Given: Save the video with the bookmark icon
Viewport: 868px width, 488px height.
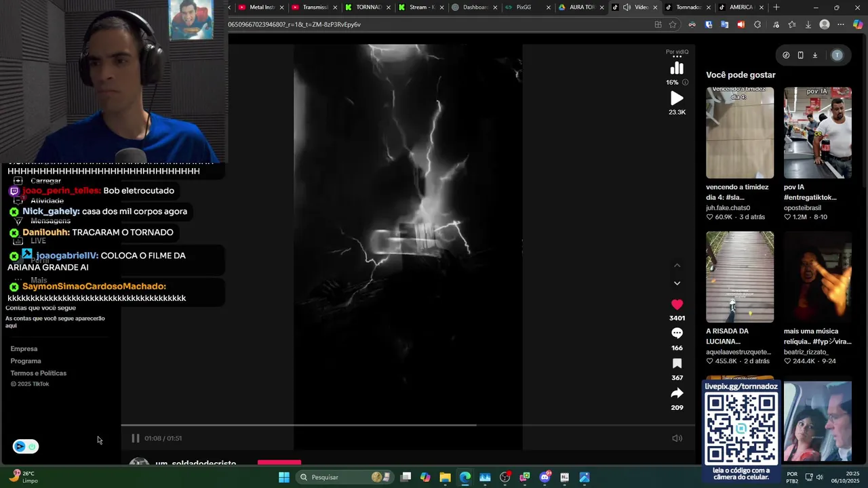Looking at the screenshot, I should [677, 363].
